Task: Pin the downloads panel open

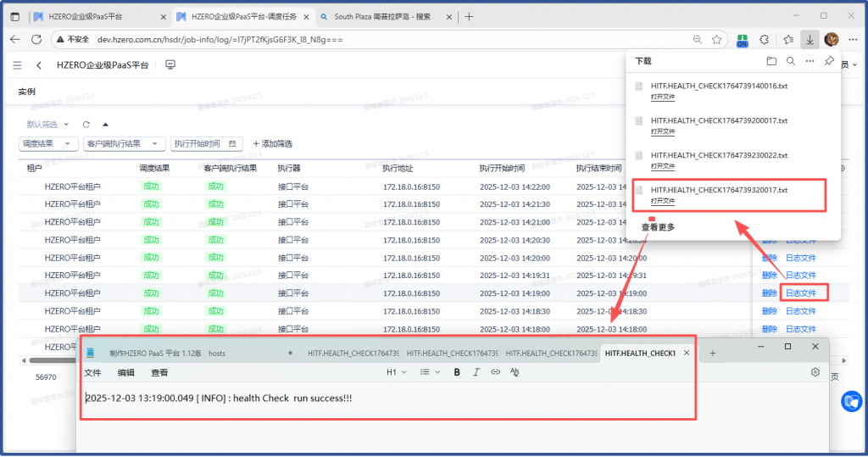Action: pos(829,61)
